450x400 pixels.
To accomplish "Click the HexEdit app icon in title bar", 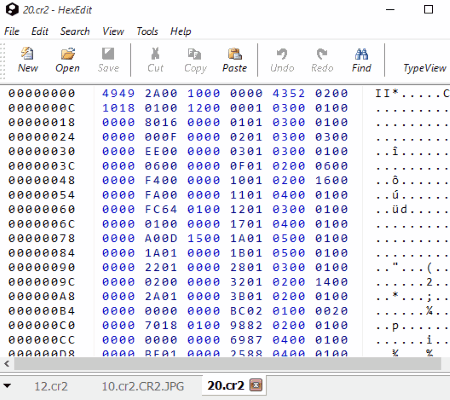I will point(12,9).
